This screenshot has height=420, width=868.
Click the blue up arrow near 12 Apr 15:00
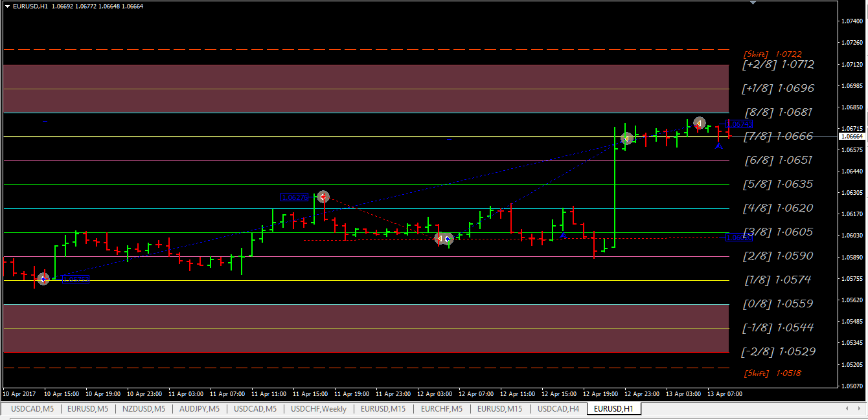pyautogui.click(x=563, y=235)
